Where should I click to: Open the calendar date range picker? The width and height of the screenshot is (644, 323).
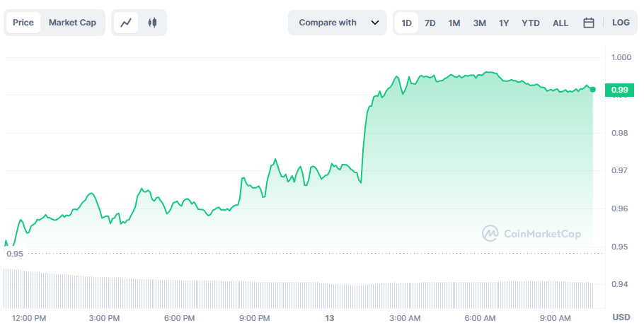589,23
